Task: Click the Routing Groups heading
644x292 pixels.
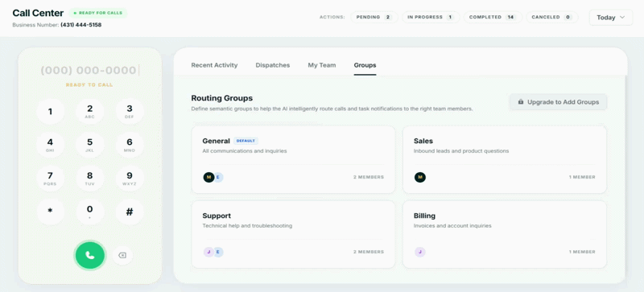Action: tap(222, 98)
